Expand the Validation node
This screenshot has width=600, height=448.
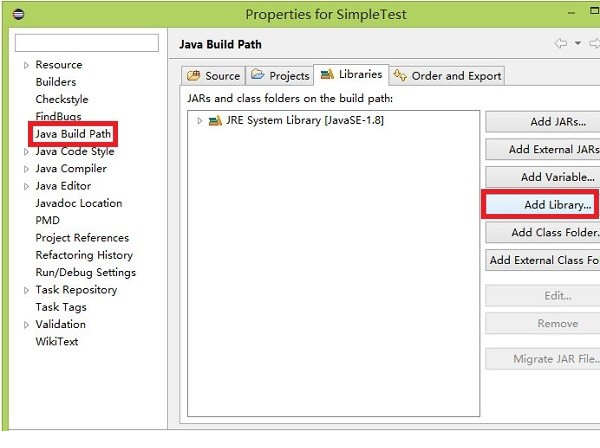tap(26, 325)
